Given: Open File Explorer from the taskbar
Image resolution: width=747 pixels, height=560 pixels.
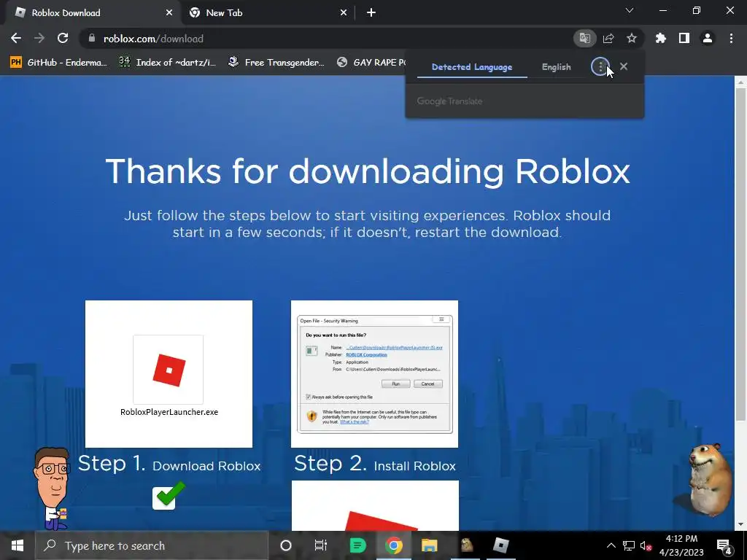Looking at the screenshot, I should [x=429, y=545].
